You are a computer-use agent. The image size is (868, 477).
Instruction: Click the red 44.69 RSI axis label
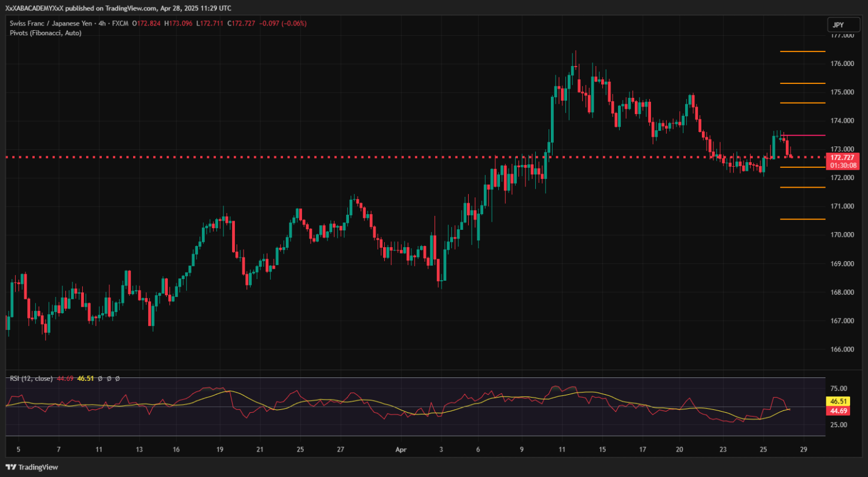838,411
